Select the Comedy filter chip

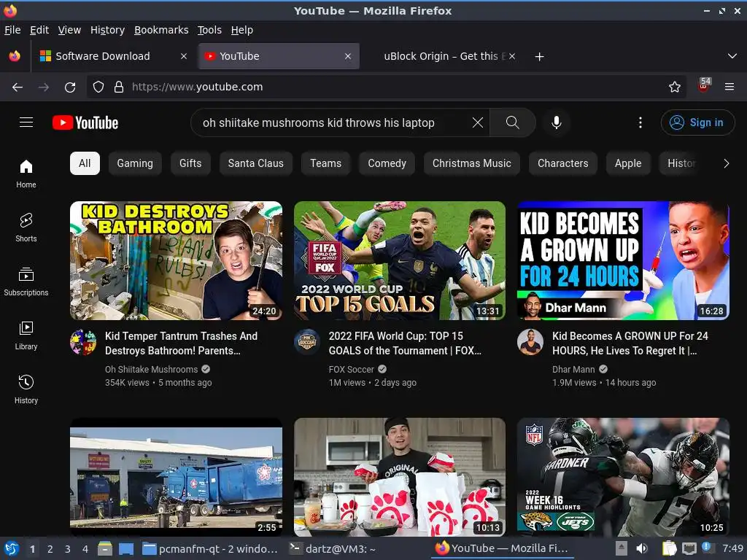point(387,163)
